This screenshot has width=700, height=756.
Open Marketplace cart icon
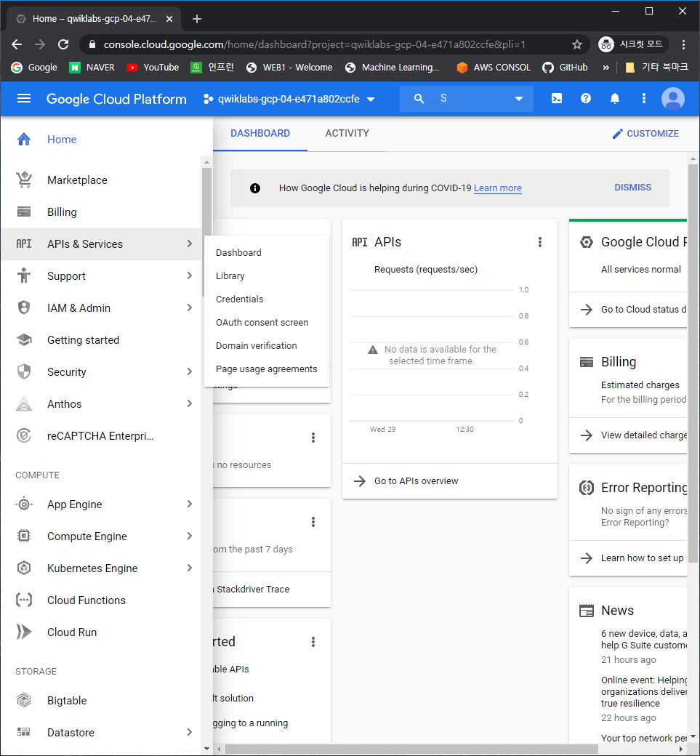(23, 180)
